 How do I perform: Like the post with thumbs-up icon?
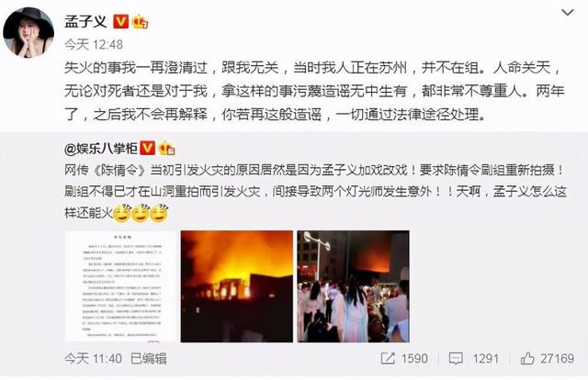click(527, 358)
